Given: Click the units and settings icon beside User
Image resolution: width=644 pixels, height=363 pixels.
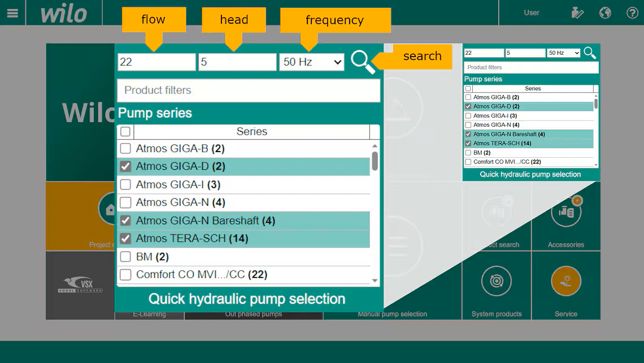Looking at the screenshot, I should point(577,12).
